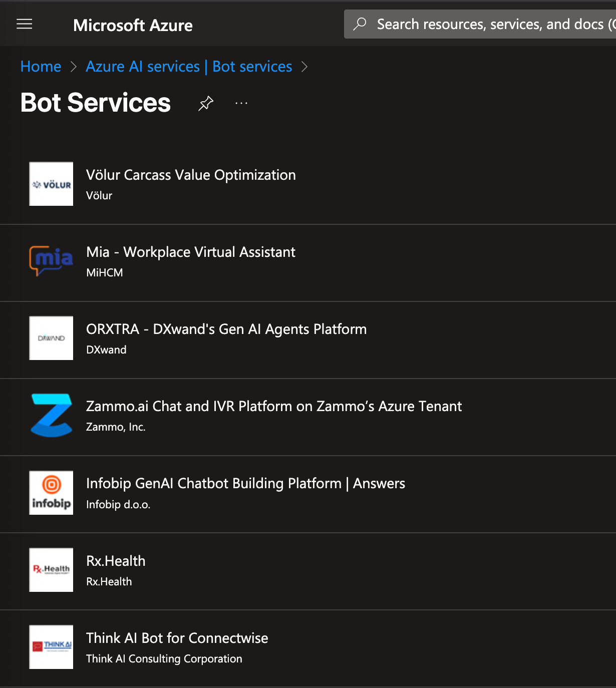Click the Think AI logo thumbnail

click(x=51, y=647)
